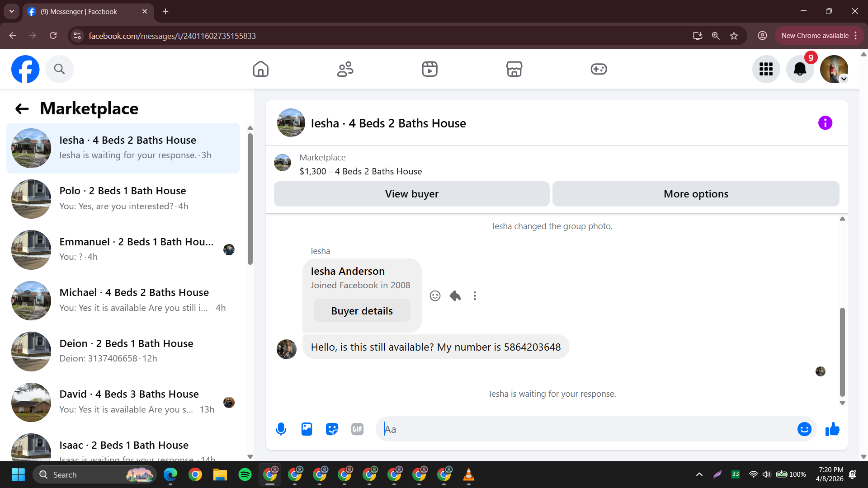Image resolution: width=868 pixels, height=488 pixels.
Task: Open the Facebook Home tab
Action: pyautogui.click(x=260, y=69)
